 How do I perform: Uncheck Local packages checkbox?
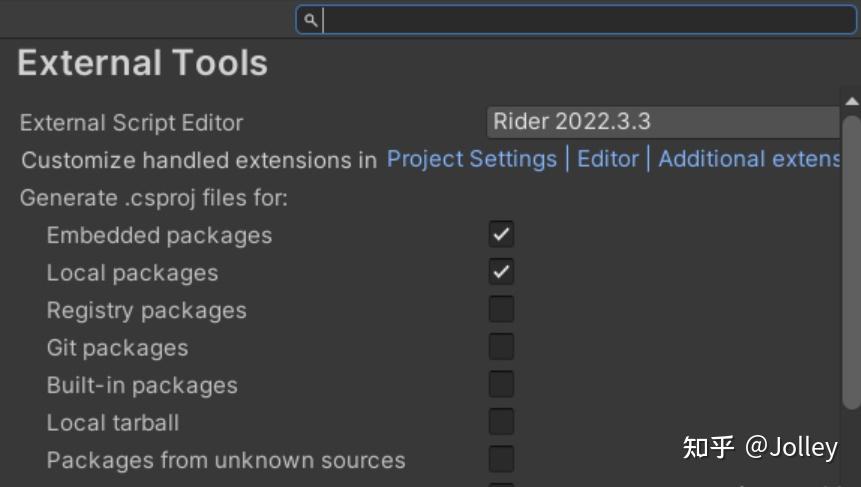(x=501, y=272)
